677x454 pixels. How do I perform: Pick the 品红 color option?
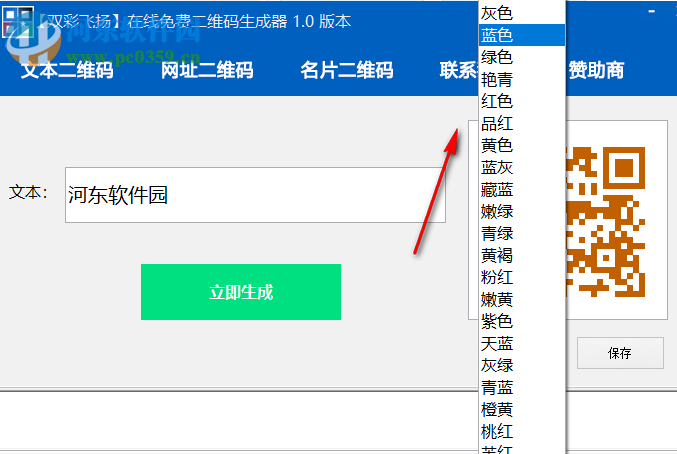(522, 123)
